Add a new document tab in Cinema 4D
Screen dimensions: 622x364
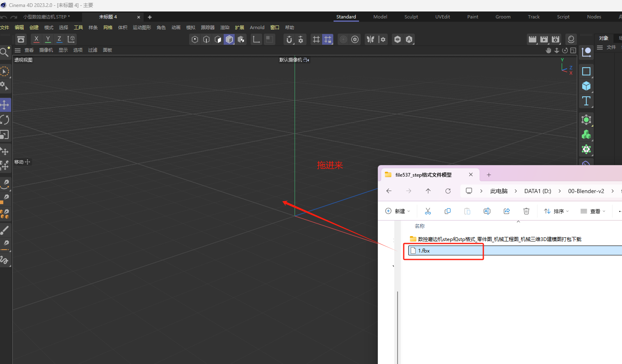pos(150,17)
